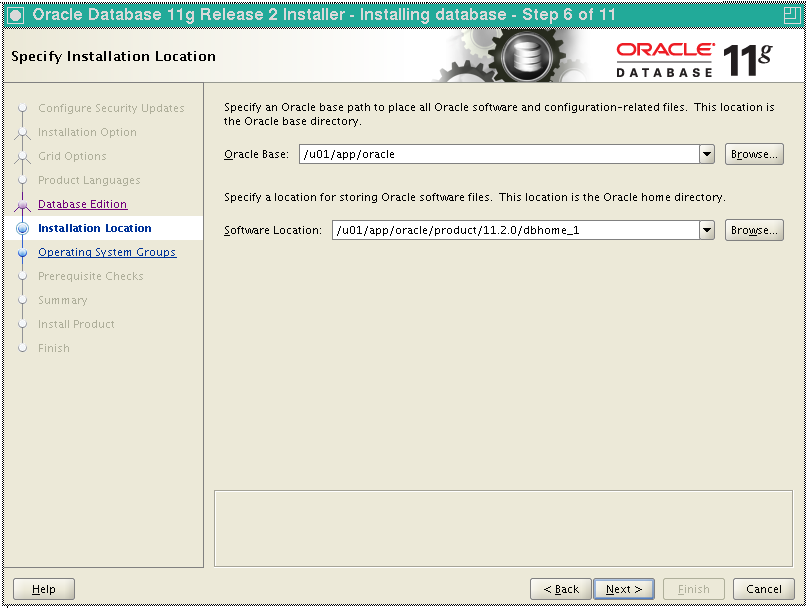Image resolution: width=806 pixels, height=608 pixels.
Task: Expand the Software Location dropdown arrow
Action: [707, 230]
